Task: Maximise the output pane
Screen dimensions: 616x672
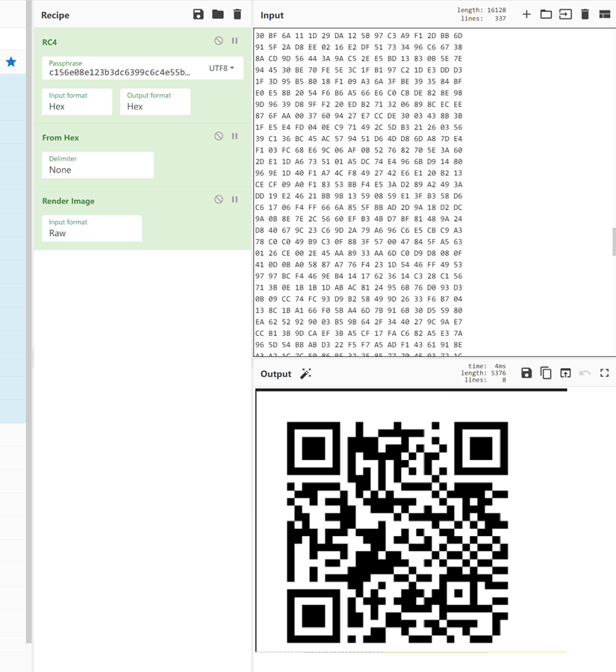Action: (x=604, y=373)
